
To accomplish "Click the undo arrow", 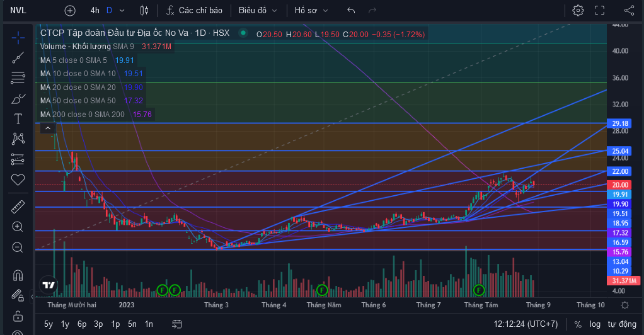I will pos(351,11).
